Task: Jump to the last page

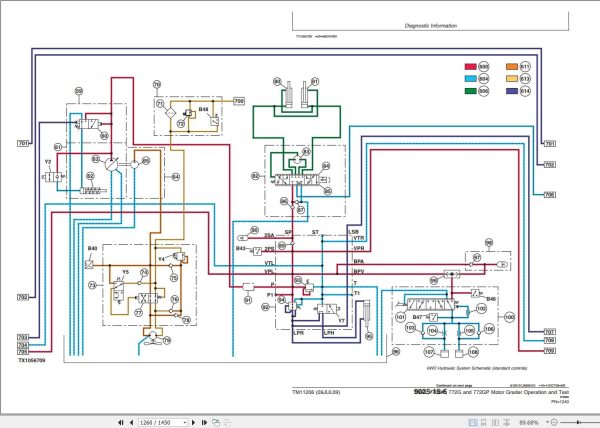Action: coord(204,422)
